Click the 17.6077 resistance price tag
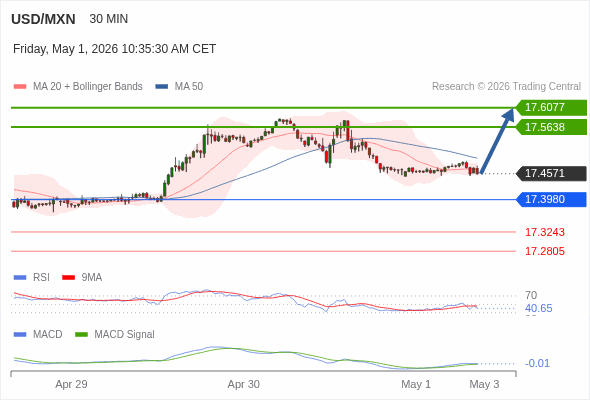Viewport: 590px width, 400px height. tap(551, 107)
